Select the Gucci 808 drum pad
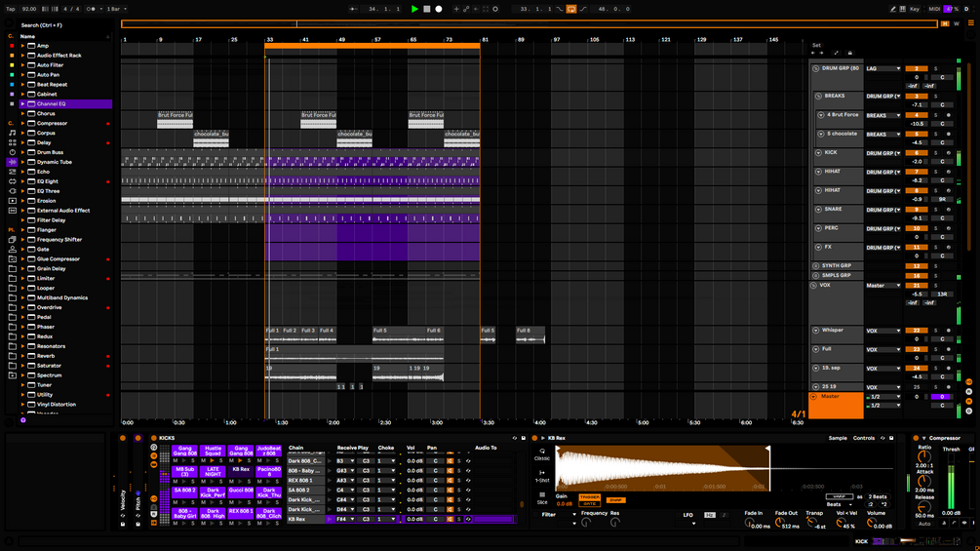The height and width of the screenshot is (551, 980). coord(241,492)
